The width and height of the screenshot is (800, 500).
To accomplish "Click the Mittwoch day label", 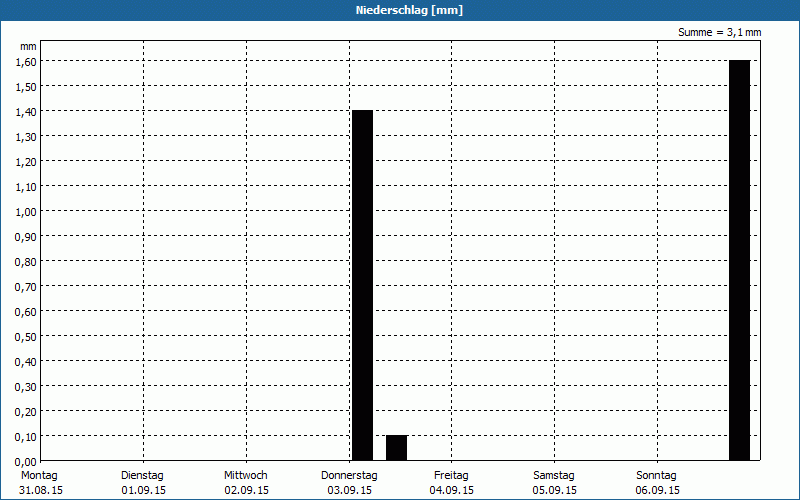I will pos(246,475).
